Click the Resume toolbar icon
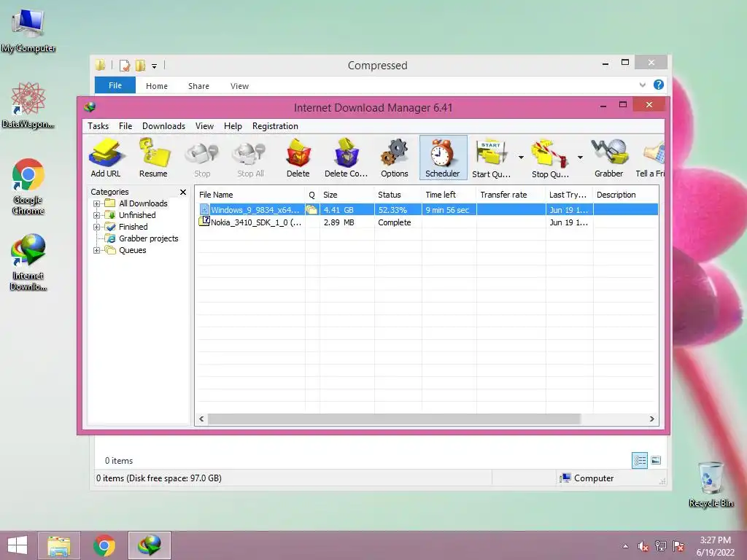The height and width of the screenshot is (560, 747). tap(153, 158)
